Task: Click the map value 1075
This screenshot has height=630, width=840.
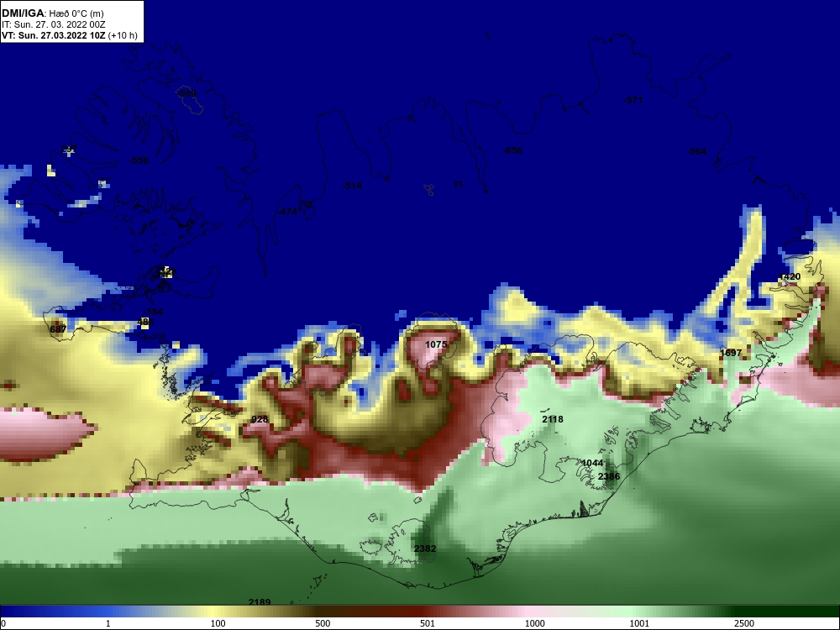Action: pos(435,344)
